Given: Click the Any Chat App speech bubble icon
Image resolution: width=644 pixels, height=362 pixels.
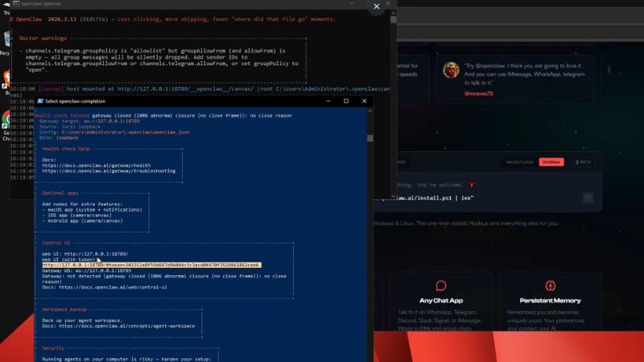Looking at the screenshot, I should (440, 286).
